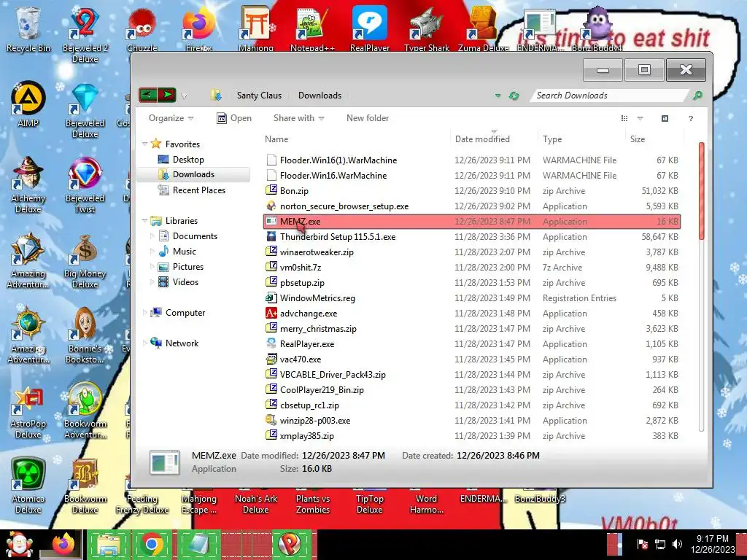This screenshot has width=747, height=560.
Task: Select Desktop in Favorites
Action: pyautogui.click(x=188, y=160)
